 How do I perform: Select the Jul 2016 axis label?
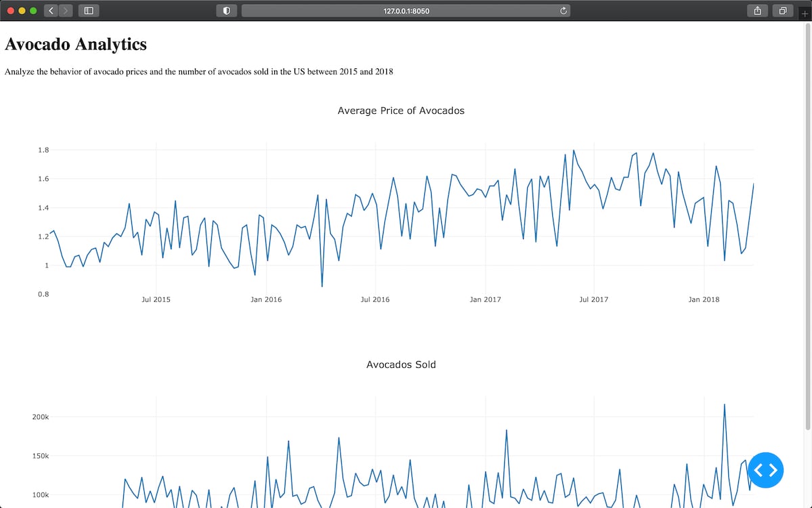coord(375,299)
